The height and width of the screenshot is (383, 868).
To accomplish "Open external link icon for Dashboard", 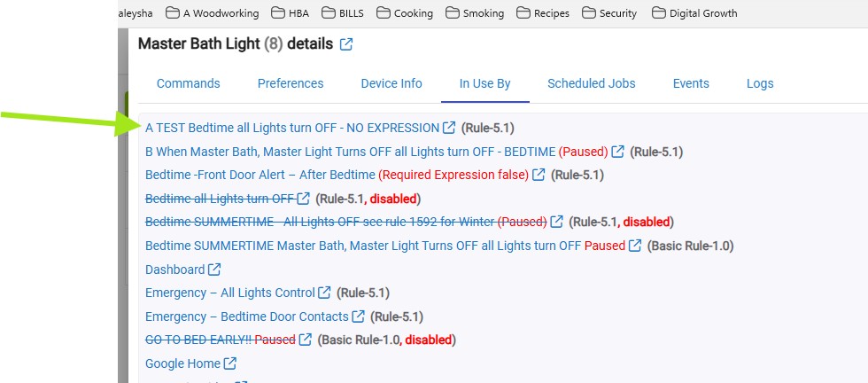I will (x=214, y=270).
